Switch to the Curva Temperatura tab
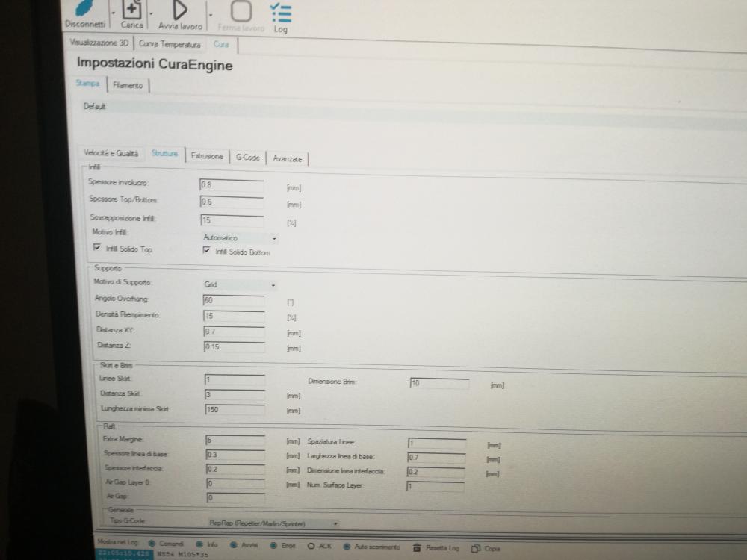Viewport: 747px width, 560px height. [x=170, y=44]
